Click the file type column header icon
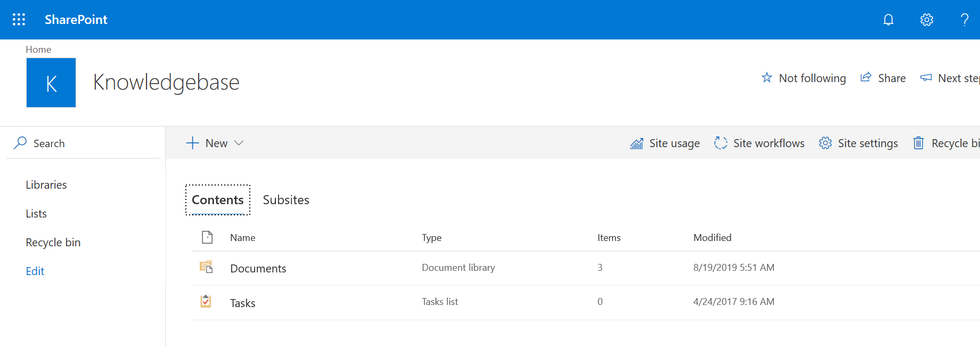Viewport: 980px width, 346px height. coord(207,237)
